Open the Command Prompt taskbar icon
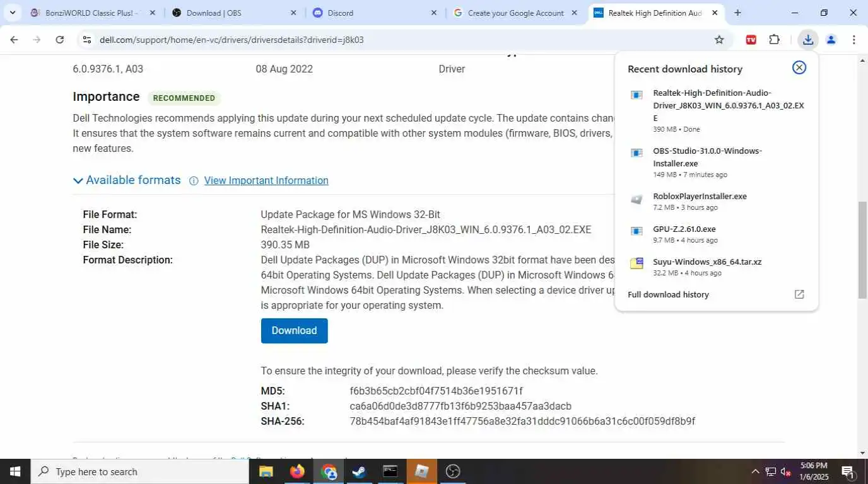Screen dimensions: 868x484 coord(390,471)
